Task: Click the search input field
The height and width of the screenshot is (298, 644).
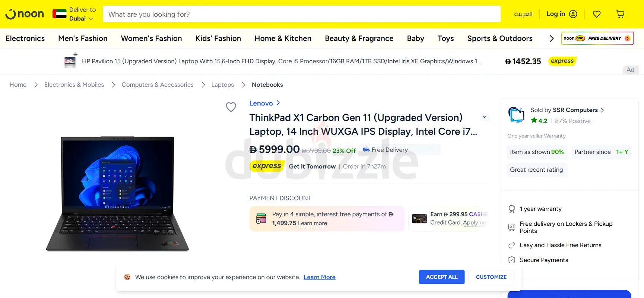Action: [301, 14]
